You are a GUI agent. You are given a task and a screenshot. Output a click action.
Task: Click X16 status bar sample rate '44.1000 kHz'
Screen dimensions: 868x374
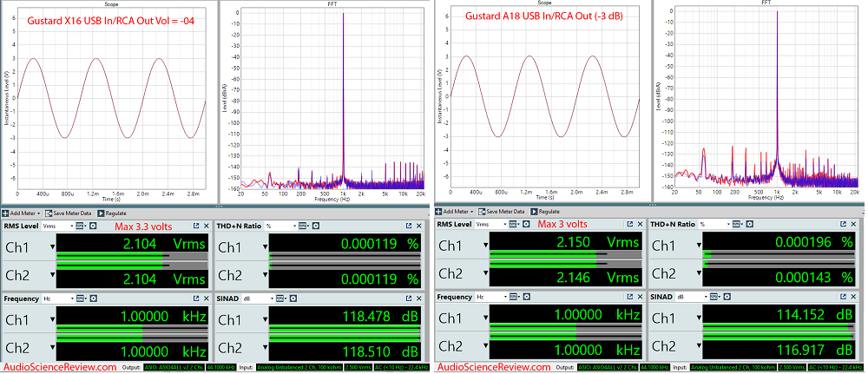pyautogui.click(x=220, y=367)
